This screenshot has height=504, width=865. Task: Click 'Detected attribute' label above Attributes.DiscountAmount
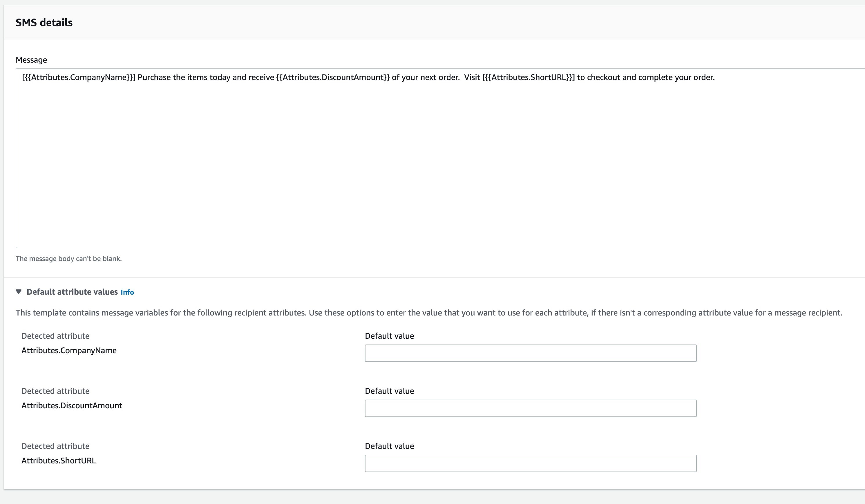55,391
